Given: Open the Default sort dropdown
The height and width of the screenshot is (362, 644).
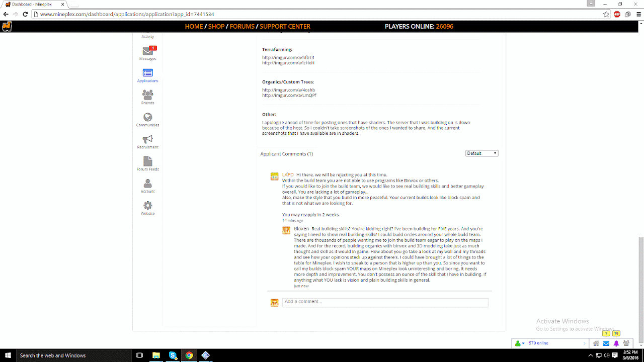Looking at the screenshot, I should point(482,153).
